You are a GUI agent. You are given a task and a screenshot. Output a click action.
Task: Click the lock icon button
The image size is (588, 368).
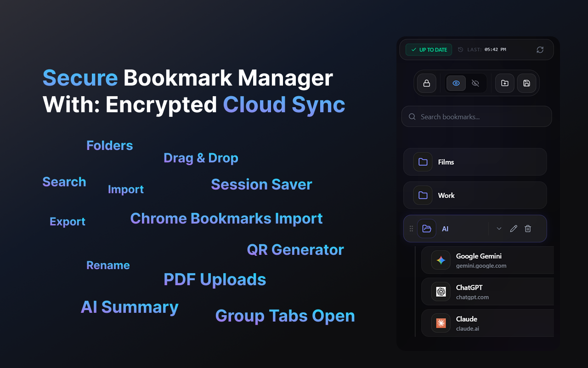(426, 83)
